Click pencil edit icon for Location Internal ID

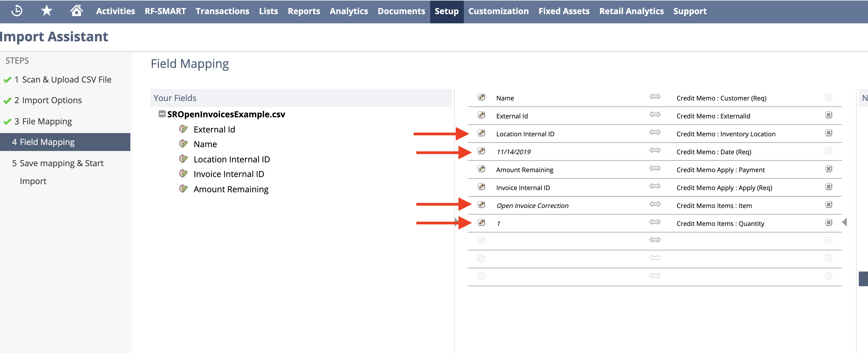[482, 133]
